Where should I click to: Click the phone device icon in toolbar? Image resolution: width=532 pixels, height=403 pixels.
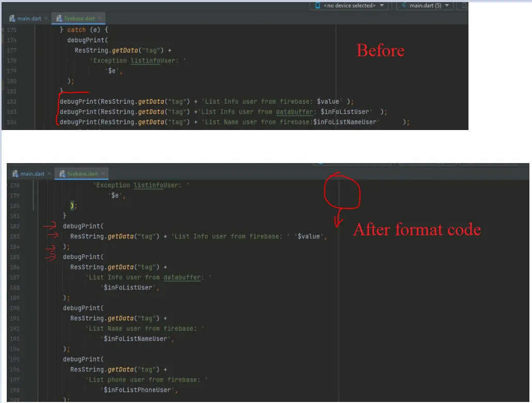tap(317, 6)
